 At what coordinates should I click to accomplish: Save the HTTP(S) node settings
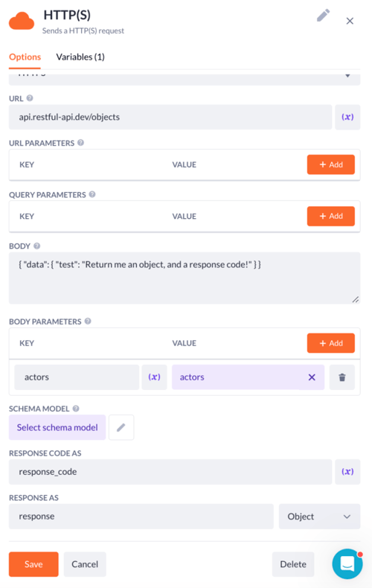click(x=33, y=564)
